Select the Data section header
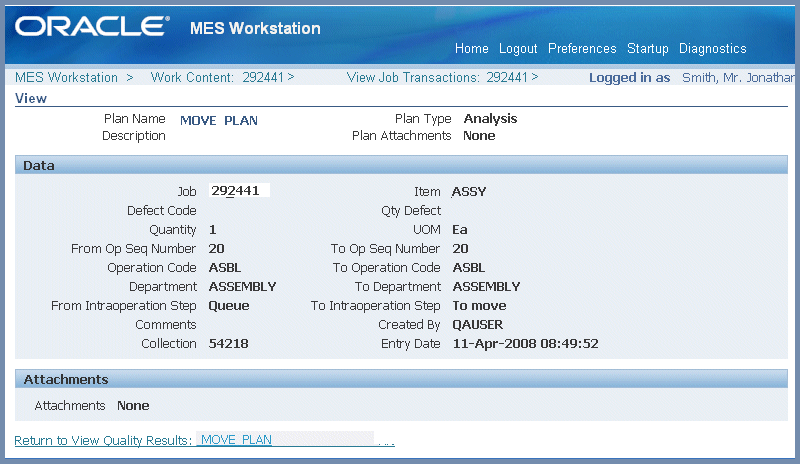Screen dimensions: 800x464 401,165
